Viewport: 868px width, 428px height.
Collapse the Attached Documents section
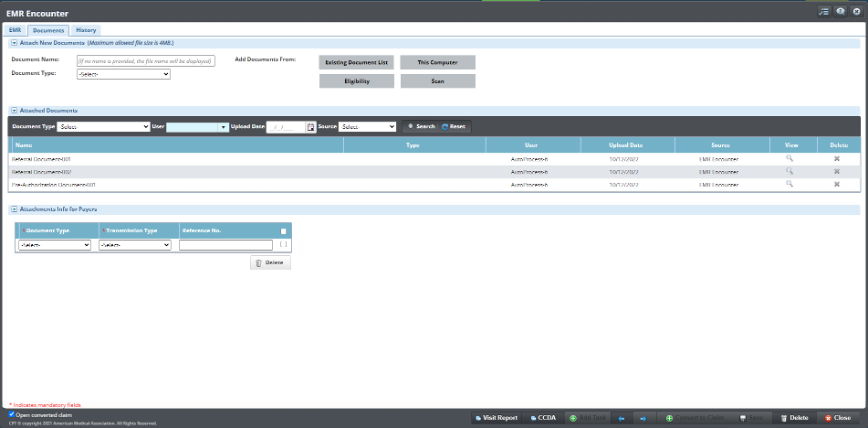14,110
